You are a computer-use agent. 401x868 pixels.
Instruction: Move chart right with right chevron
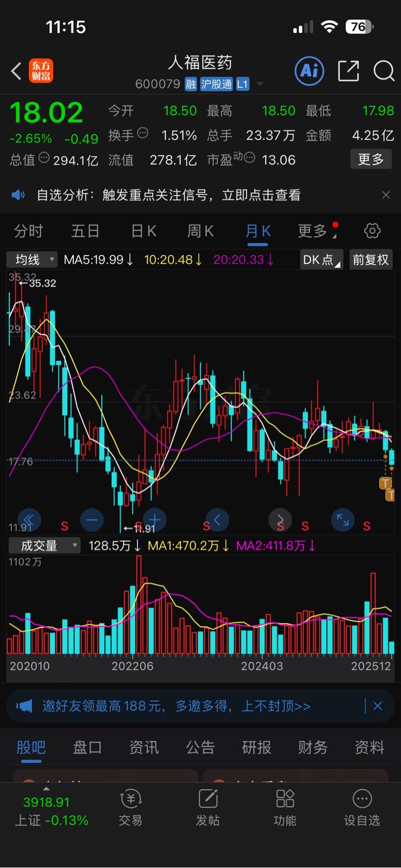click(x=280, y=520)
